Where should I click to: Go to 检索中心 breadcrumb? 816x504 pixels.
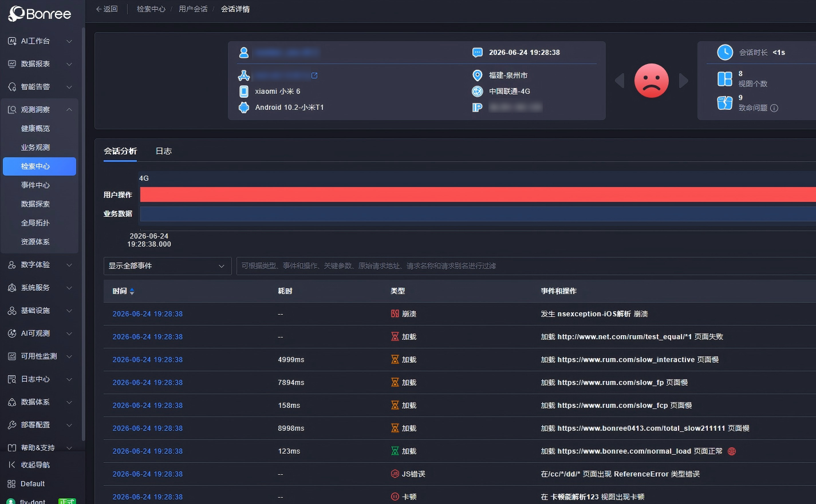tap(151, 9)
